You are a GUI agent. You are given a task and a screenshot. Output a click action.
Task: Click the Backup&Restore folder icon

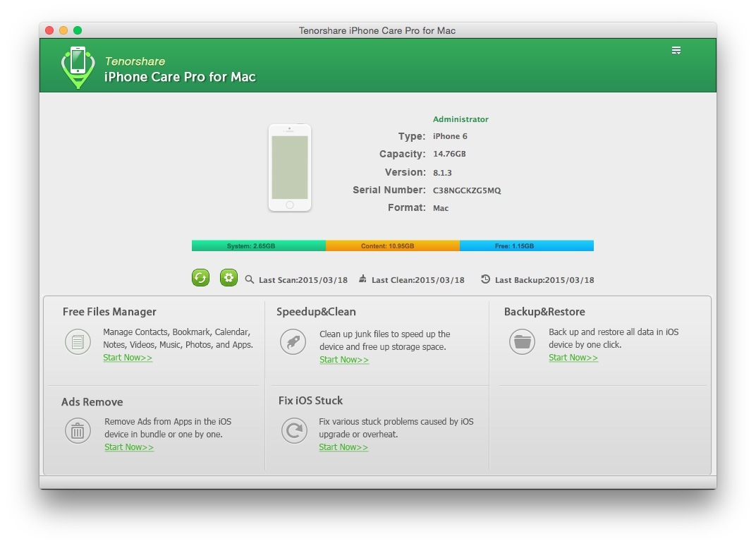[x=522, y=341]
